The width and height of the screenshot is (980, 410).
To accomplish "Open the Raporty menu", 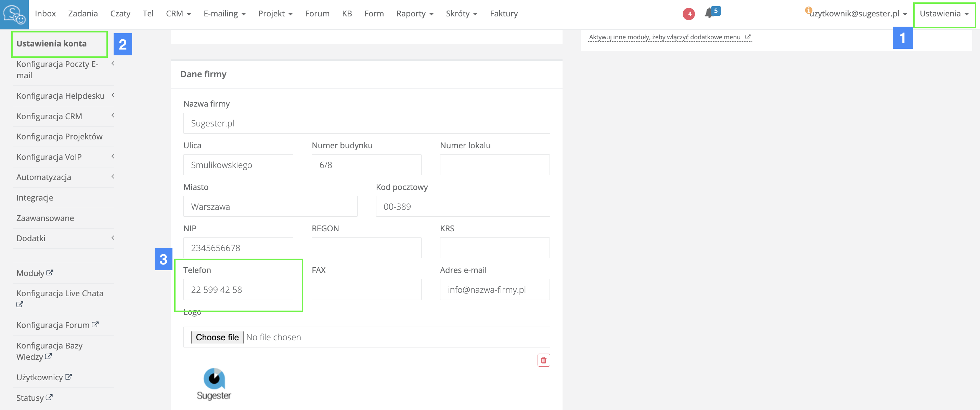I will (415, 14).
